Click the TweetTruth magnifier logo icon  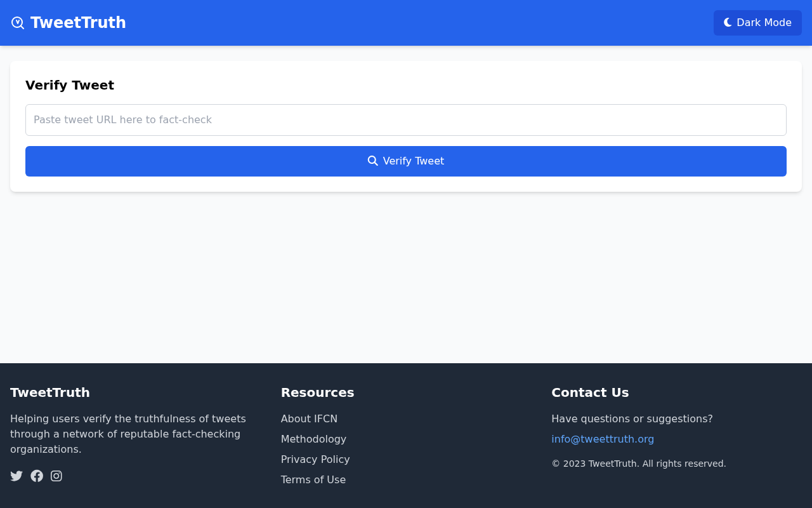(18, 22)
